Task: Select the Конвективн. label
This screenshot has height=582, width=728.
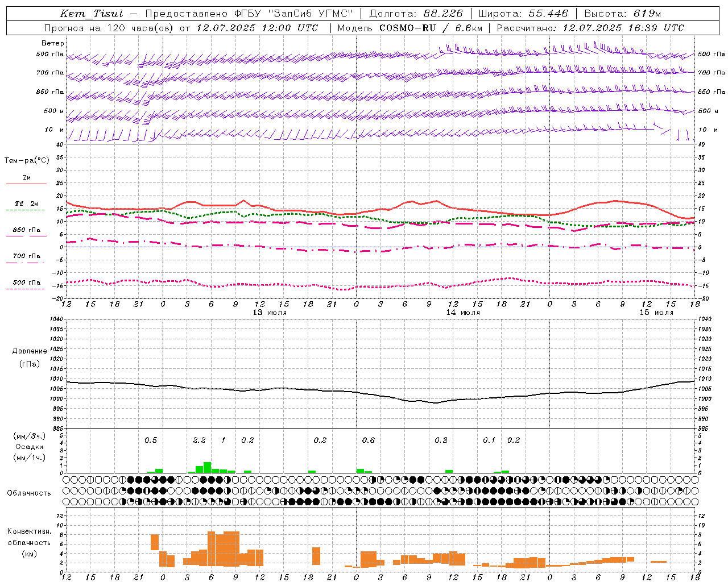Action: pos(29,531)
